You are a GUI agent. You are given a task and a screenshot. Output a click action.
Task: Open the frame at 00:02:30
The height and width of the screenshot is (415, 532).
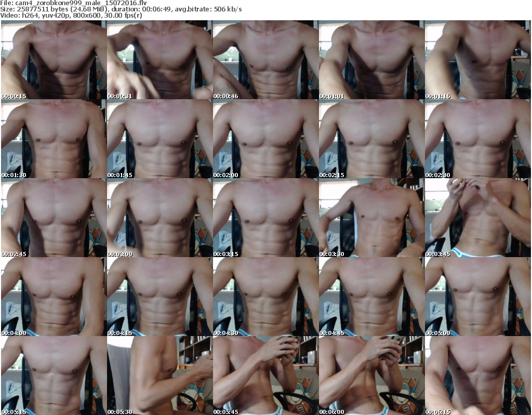point(477,139)
